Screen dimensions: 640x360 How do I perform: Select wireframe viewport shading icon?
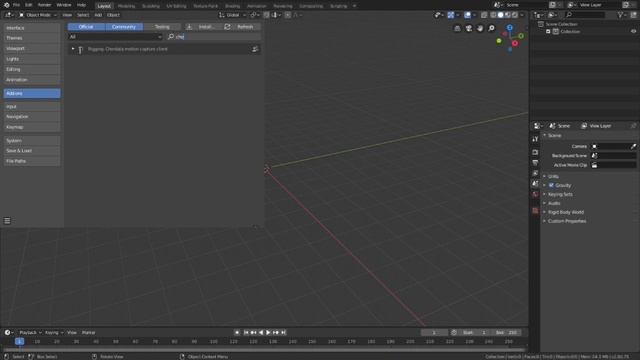pos(493,15)
